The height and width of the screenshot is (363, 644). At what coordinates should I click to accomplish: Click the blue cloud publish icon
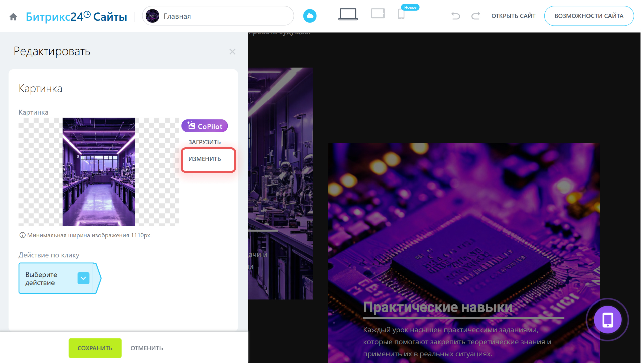(x=310, y=16)
